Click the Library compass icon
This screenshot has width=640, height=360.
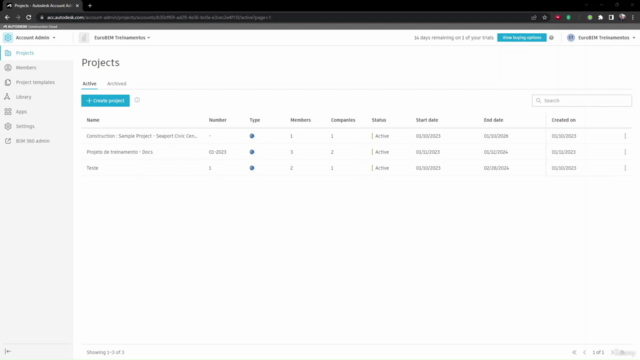pyautogui.click(x=7, y=97)
